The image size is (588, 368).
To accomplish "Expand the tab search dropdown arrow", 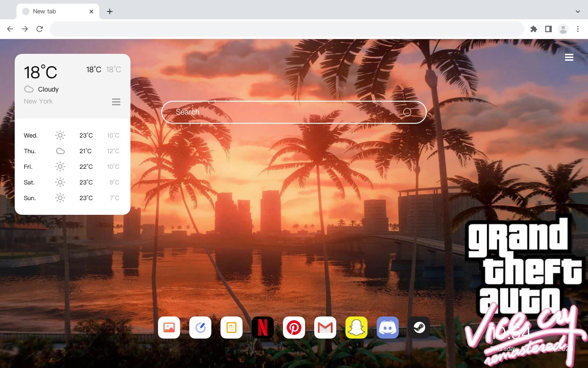I will (578, 11).
